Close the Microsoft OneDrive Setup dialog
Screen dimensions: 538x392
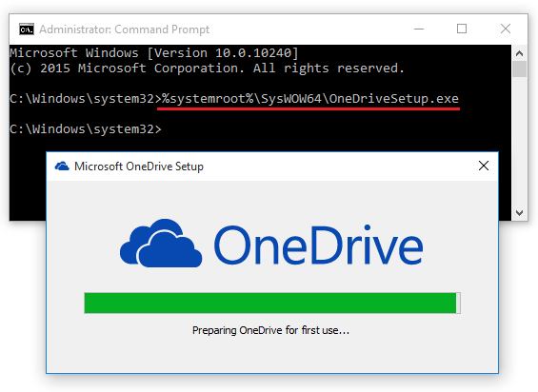tap(484, 166)
